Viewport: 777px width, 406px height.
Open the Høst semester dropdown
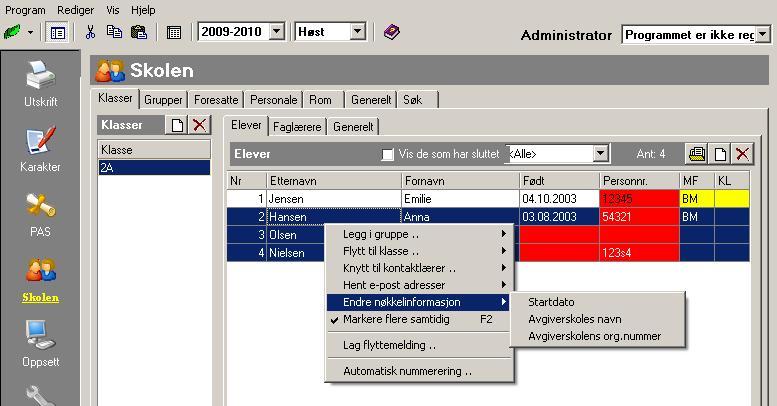(x=357, y=32)
